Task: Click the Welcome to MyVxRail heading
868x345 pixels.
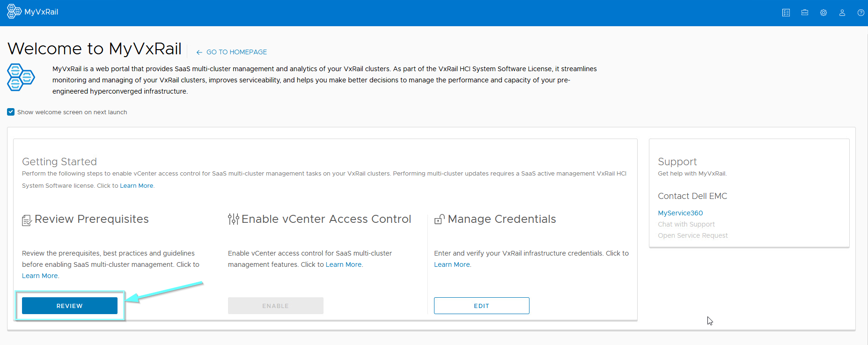Action: pyautogui.click(x=95, y=49)
